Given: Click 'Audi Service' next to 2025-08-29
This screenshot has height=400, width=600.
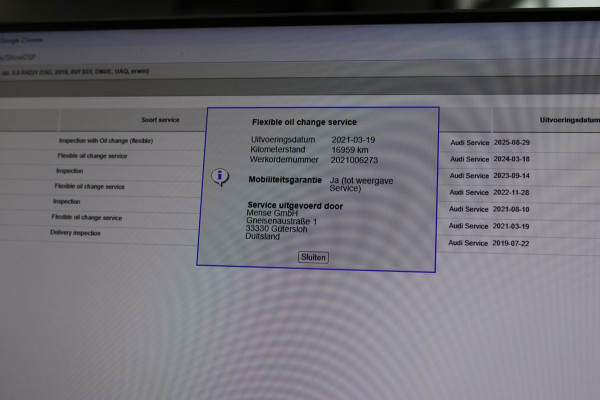Looking at the screenshot, I should (470, 142).
